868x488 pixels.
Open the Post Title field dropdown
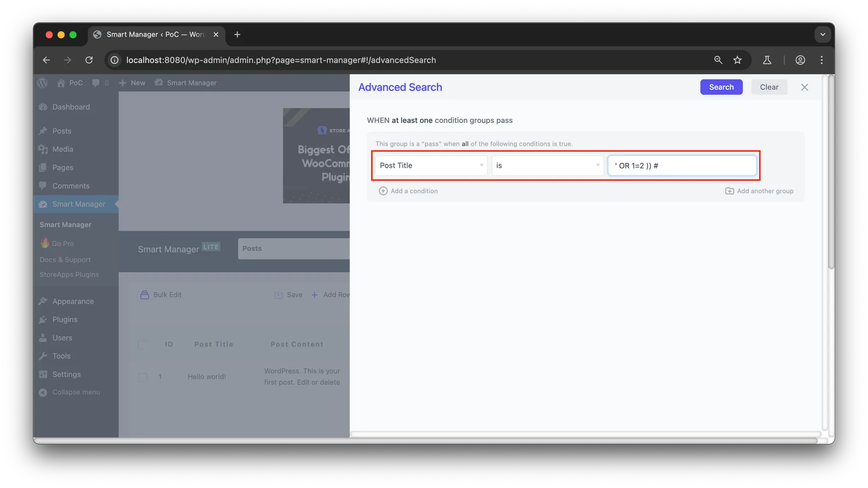[431, 166]
